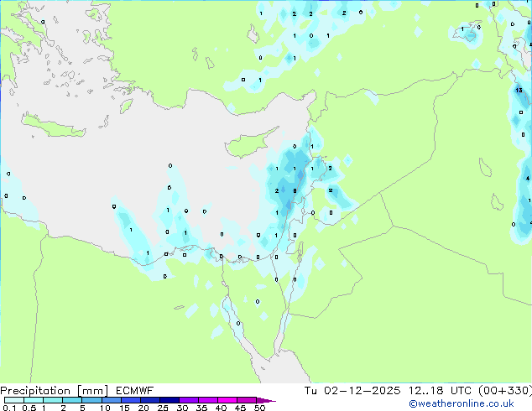532x411 pixels.
Task: Click the arrow tip at the legend's end
Action: coord(266,401)
